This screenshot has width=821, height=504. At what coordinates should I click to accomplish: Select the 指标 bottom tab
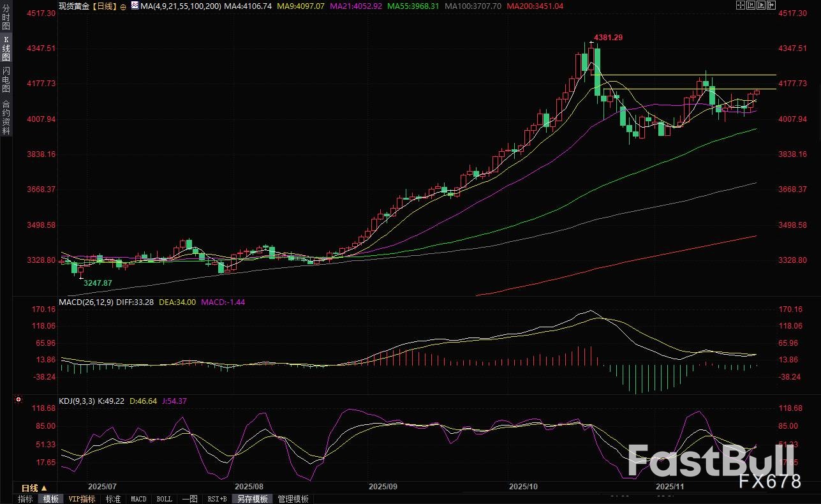tap(26, 499)
